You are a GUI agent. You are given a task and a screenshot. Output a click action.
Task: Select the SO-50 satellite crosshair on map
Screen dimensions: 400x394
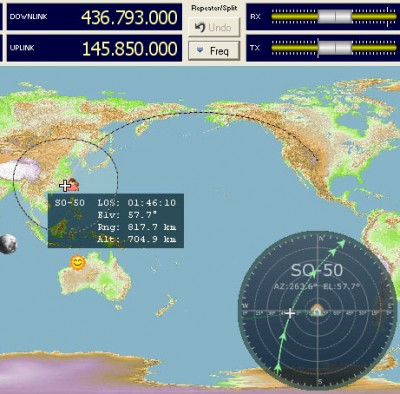(x=64, y=186)
